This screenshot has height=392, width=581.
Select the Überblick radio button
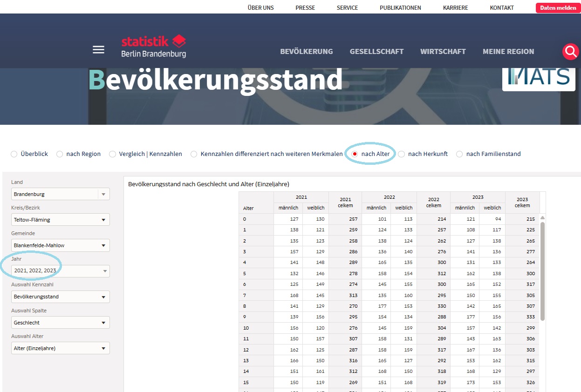14,154
